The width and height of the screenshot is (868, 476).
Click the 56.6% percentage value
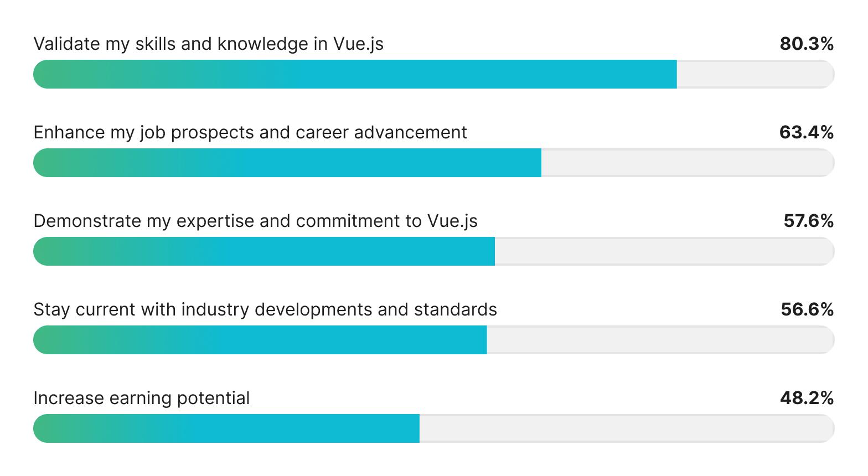(807, 309)
